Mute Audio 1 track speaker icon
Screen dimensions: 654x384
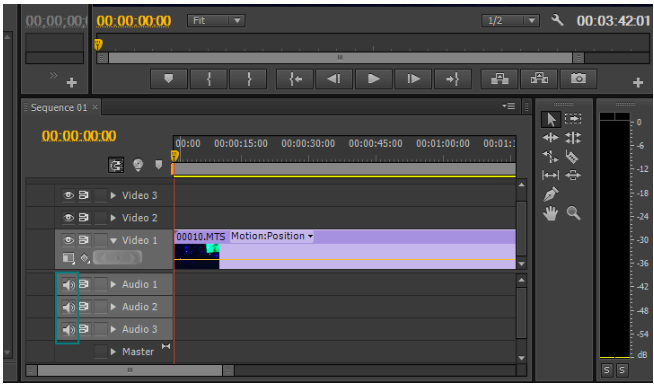68,285
